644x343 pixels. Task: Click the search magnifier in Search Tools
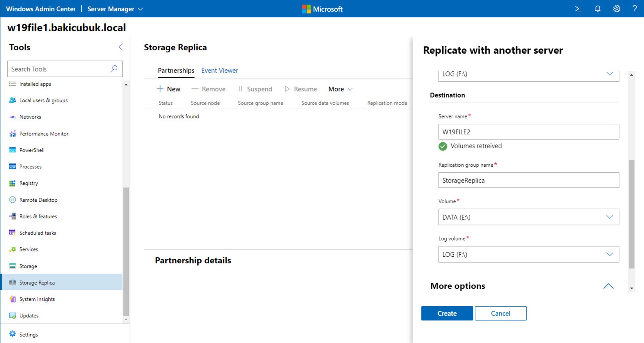[x=114, y=69]
